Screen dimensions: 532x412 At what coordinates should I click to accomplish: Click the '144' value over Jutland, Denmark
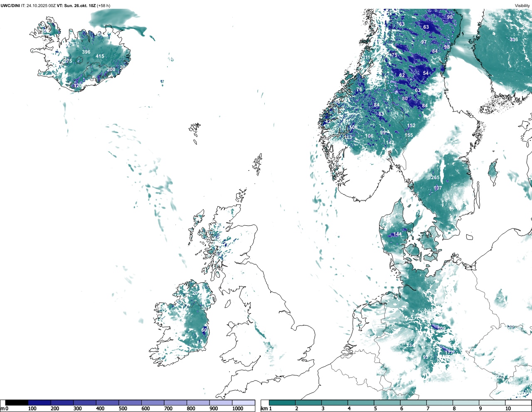pos(397,234)
